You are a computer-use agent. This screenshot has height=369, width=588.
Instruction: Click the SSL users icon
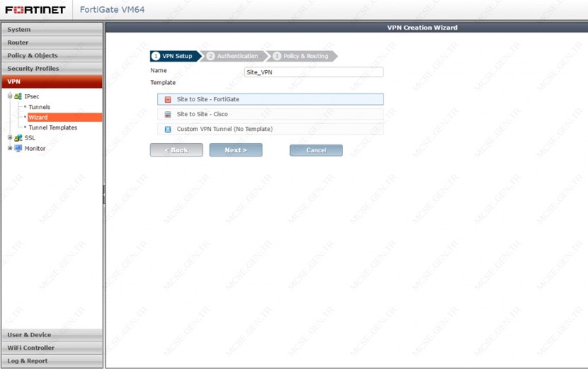(x=18, y=138)
